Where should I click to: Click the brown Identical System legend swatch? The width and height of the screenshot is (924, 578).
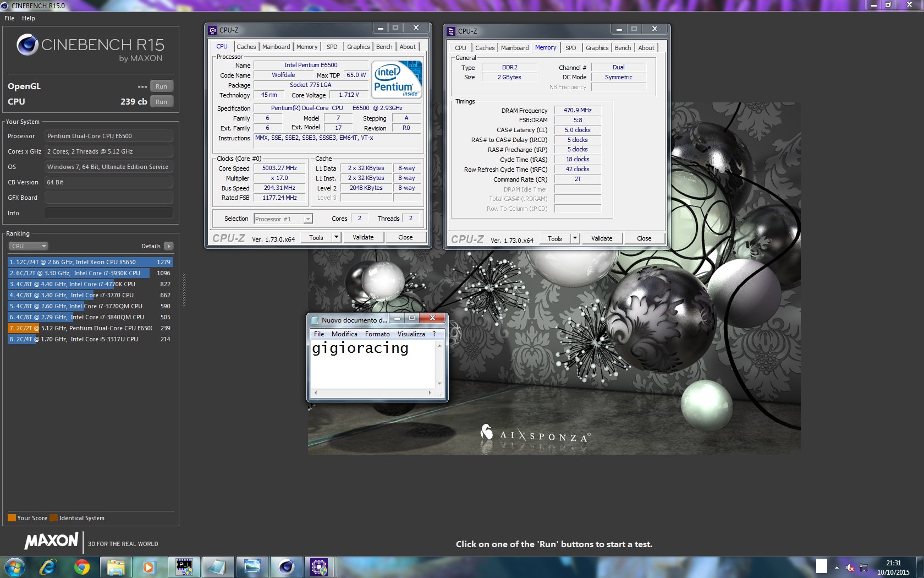coord(53,518)
